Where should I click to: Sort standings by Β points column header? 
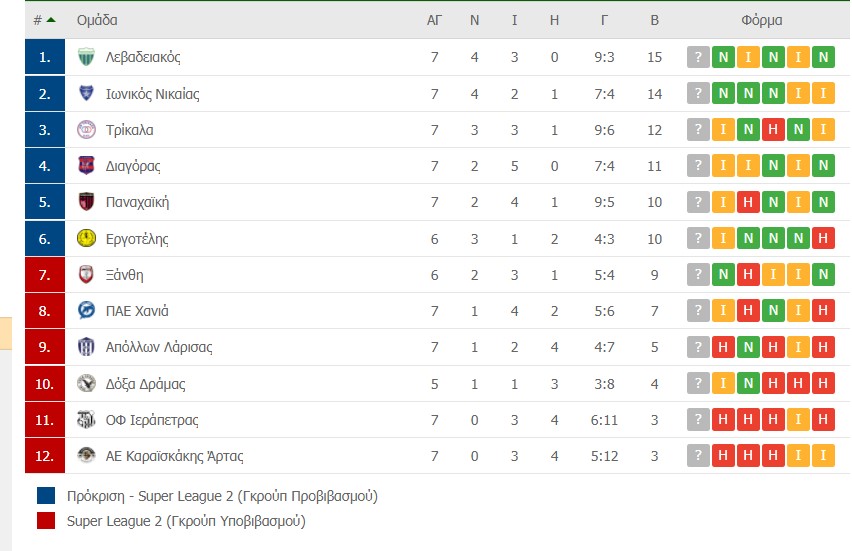(654, 20)
